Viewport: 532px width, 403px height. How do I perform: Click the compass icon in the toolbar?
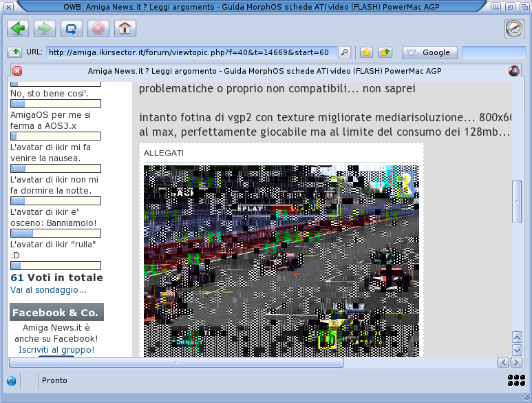click(x=514, y=28)
